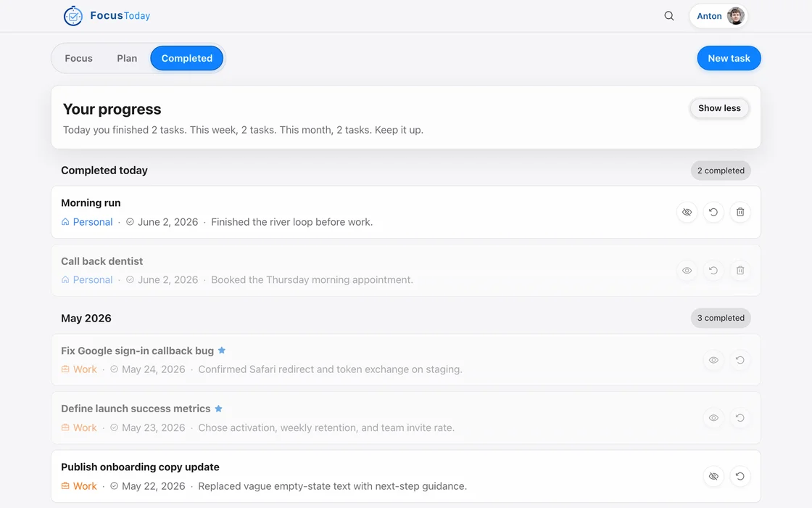Viewport: 812px width, 508px height.
Task: Open the Work tag on Publish onboarding copy
Action: tap(79, 486)
